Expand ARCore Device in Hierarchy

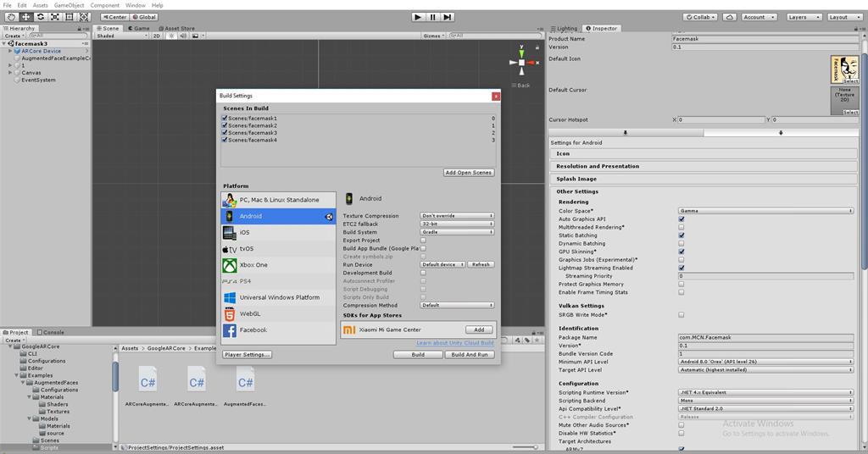coord(10,51)
